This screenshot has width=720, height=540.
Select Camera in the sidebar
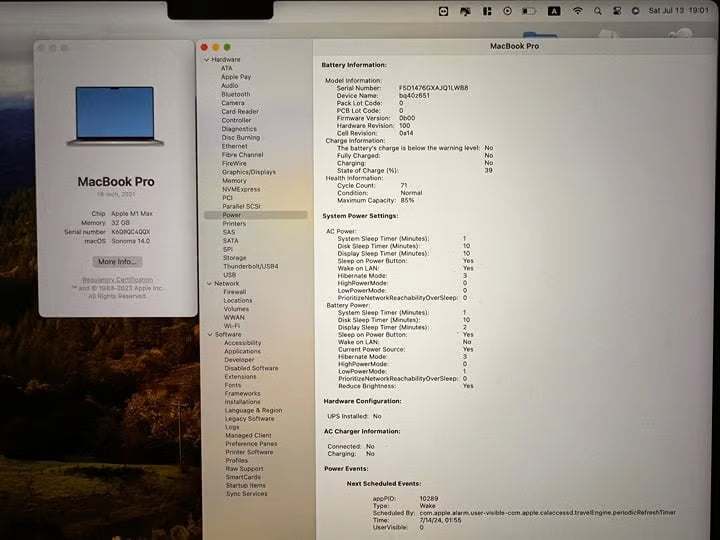pos(233,103)
